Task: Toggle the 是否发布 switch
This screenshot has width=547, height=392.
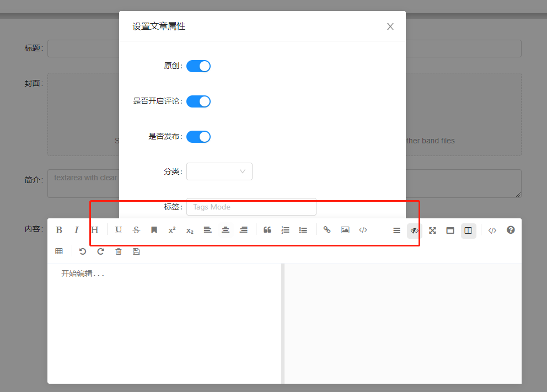Action: point(199,137)
